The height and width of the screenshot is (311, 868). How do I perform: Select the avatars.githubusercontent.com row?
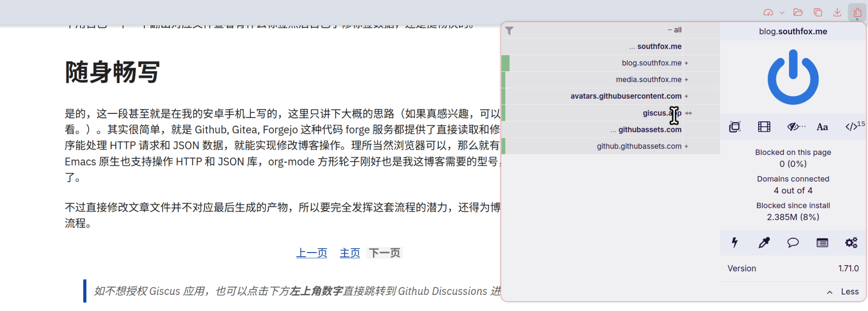611,96
